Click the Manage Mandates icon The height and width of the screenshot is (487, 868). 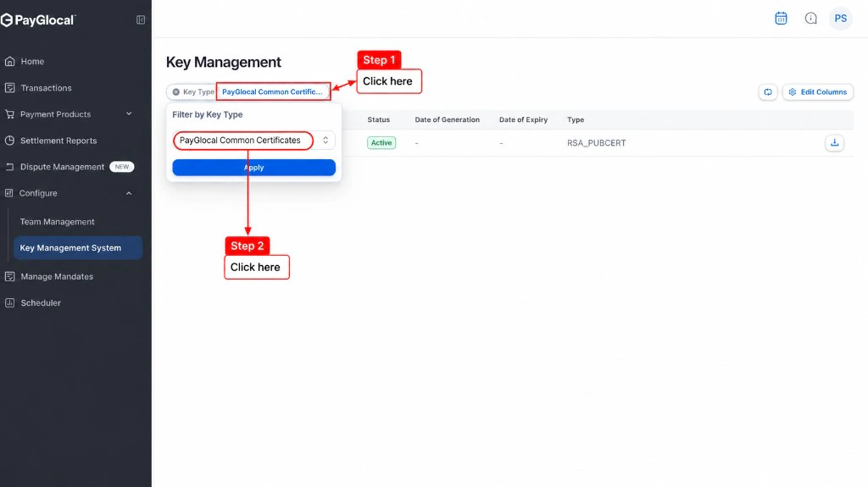point(9,276)
